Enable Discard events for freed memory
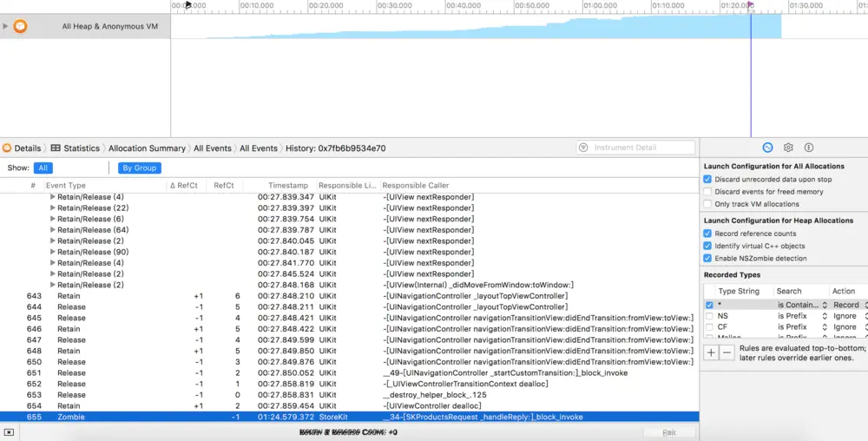Image resolution: width=868 pixels, height=441 pixels. (707, 192)
